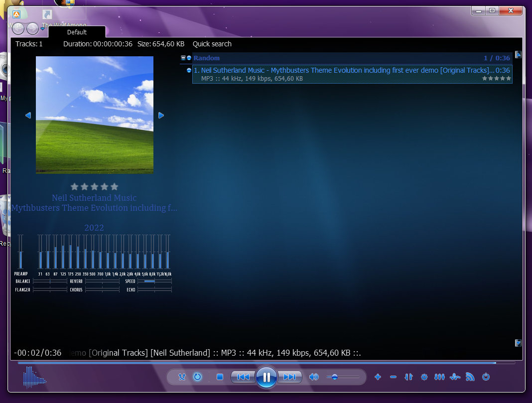The width and height of the screenshot is (532, 403).
Task: Toggle repeat playback mode
Action: click(197, 377)
